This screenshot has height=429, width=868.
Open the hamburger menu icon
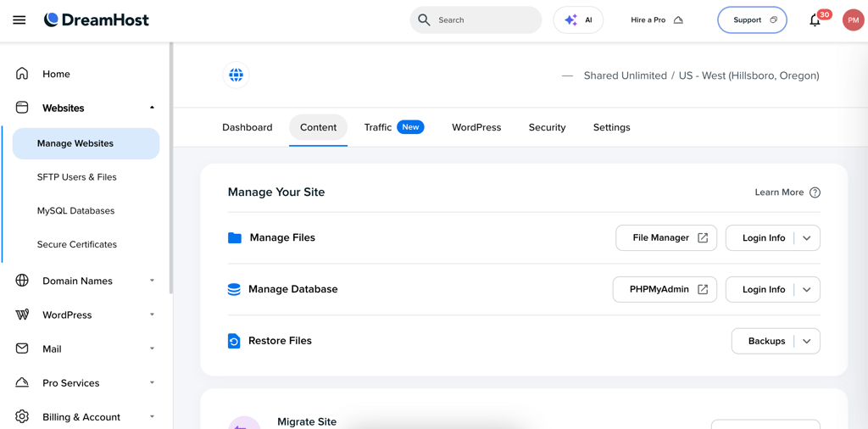[19, 20]
